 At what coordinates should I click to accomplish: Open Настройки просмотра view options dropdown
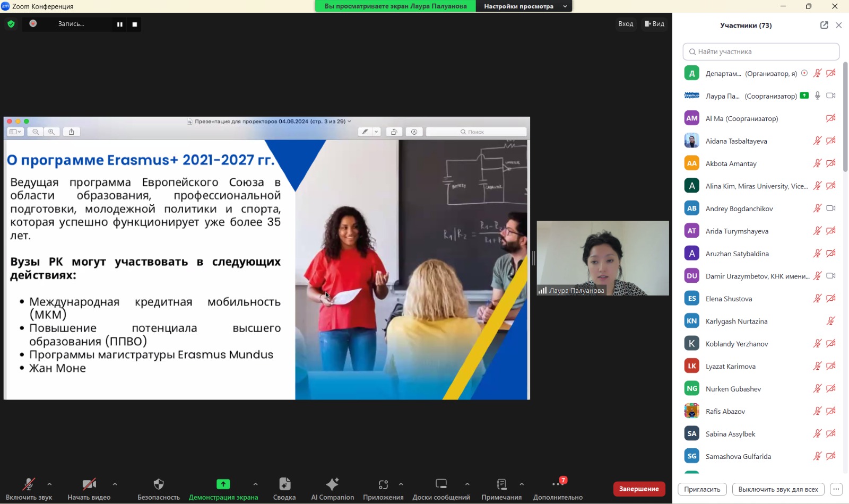(524, 6)
